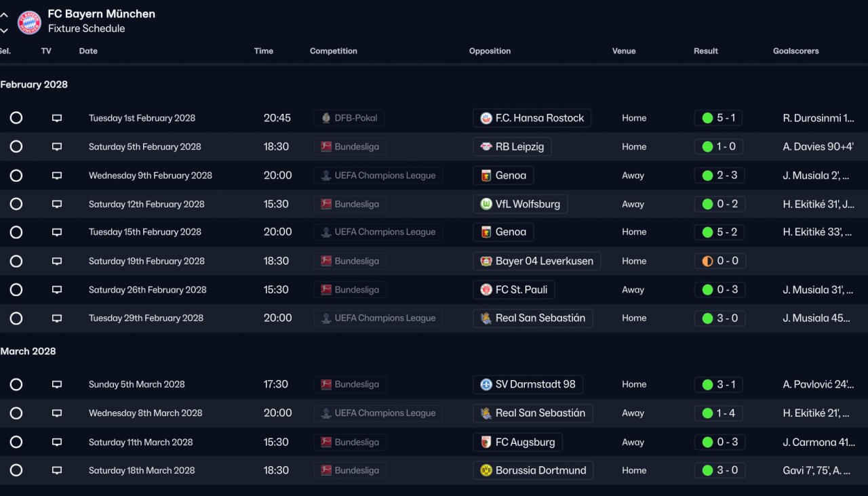View the 0 - 0 result against Bayer 04 Leverkusen
Screen dimensions: 868x496
[719, 261]
